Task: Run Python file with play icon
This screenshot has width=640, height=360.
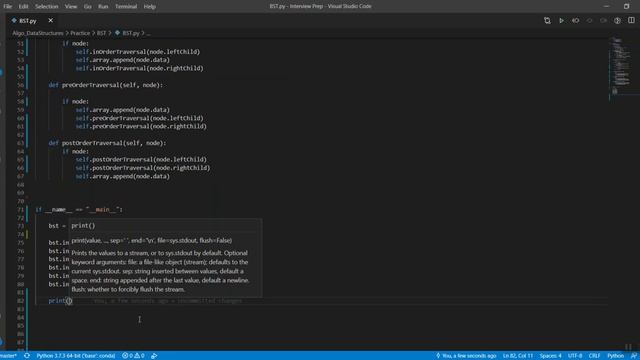Action: pos(561,20)
